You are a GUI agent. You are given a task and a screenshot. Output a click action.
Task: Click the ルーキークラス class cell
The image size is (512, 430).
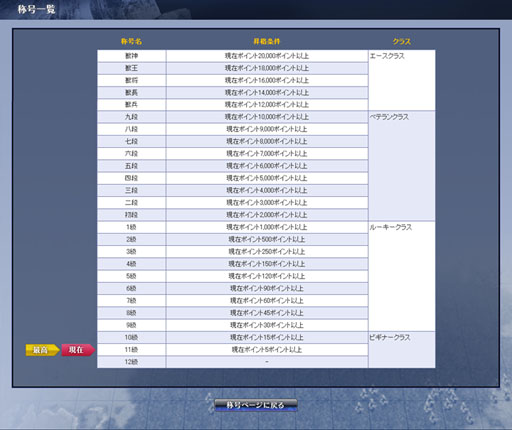pos(402,276)
